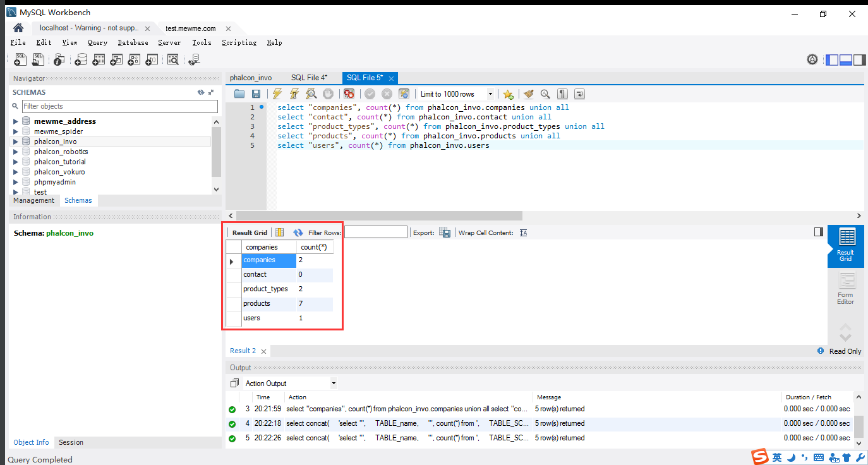Screen dimensions: 868x465
Task: Create a new stored procedure icon
Action: tap(134, 59)
